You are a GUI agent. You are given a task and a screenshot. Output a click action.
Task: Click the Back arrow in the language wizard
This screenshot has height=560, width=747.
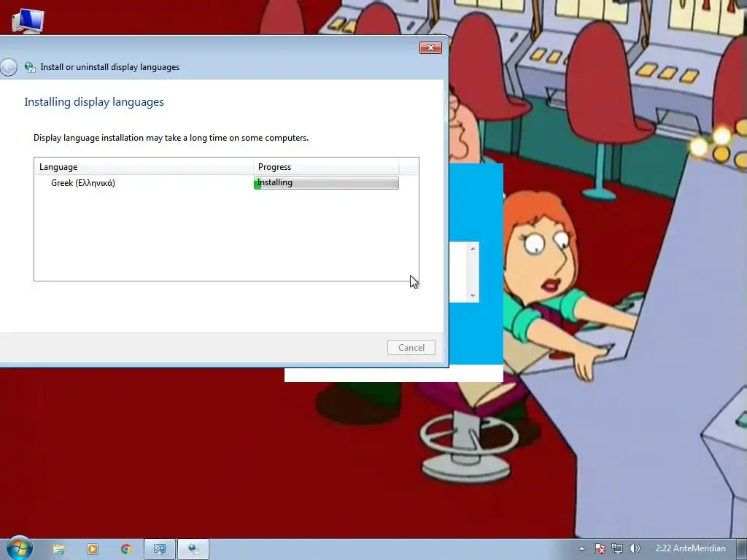pyautogui.click(x=7, y=67)
